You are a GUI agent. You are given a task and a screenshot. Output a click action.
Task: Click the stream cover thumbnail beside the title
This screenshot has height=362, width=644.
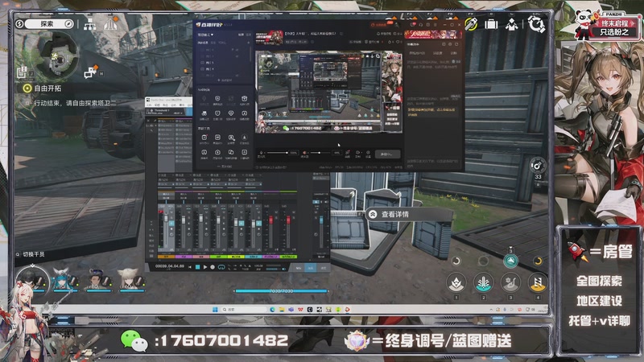pyautogui.click(x=269, y=38)
